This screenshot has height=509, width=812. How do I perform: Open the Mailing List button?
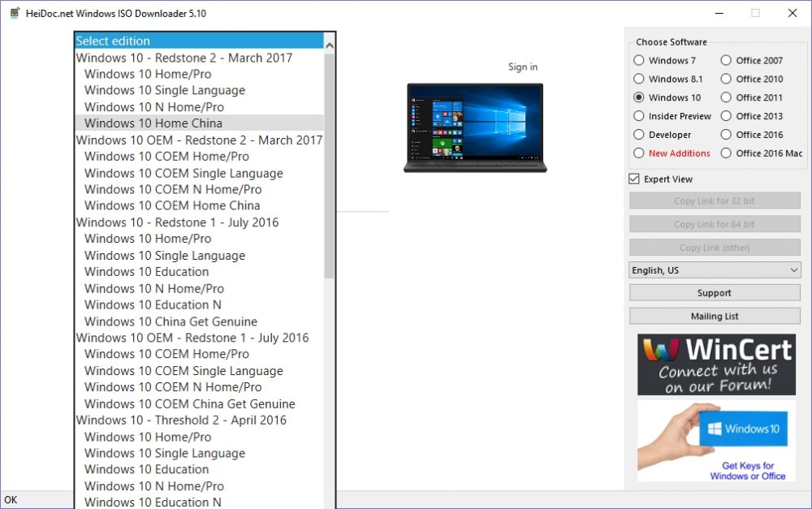[715, 317]
